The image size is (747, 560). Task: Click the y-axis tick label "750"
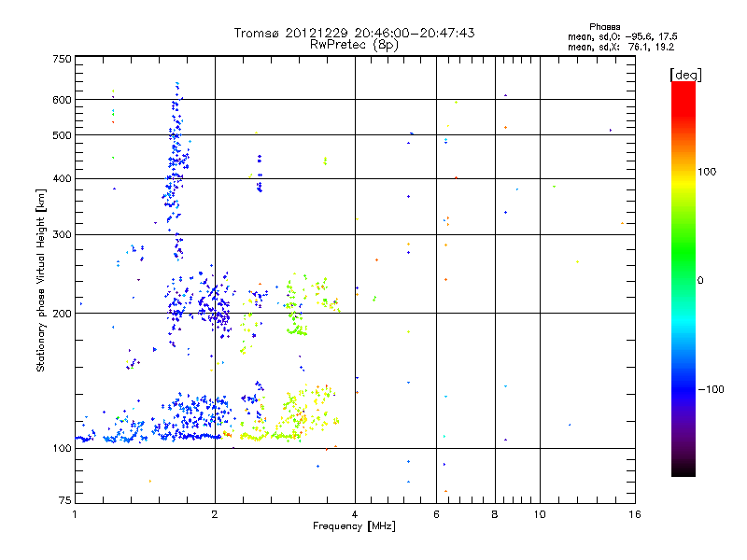coord(62,59)
